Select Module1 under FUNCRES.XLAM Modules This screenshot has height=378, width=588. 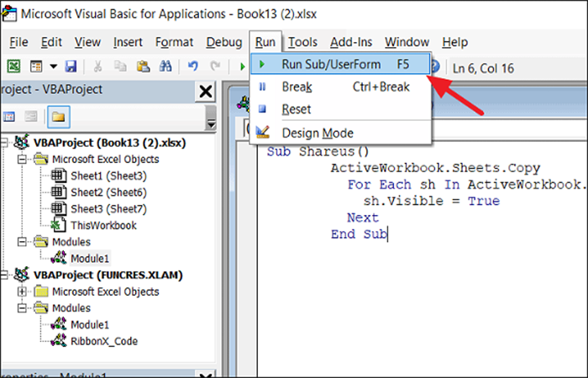(90, 324)
